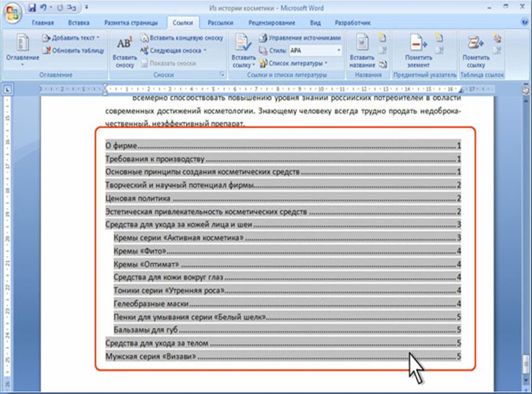Click the TOC entry Бальзамы для губ
The image size is (532, 394).
[287, 329]
